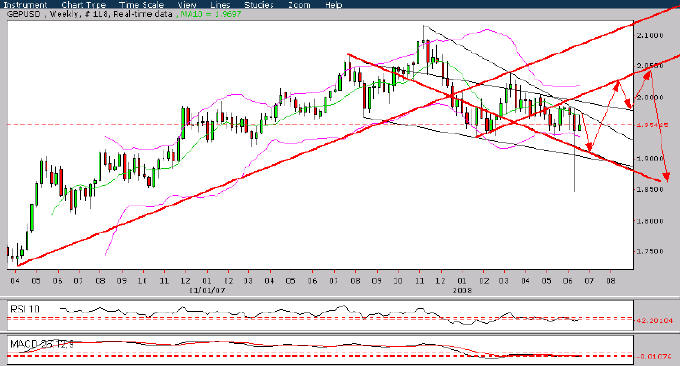The height and width of the screenshot is (366, 680).
Task: Open the Instrument menu
Action: tap(25, 5)
